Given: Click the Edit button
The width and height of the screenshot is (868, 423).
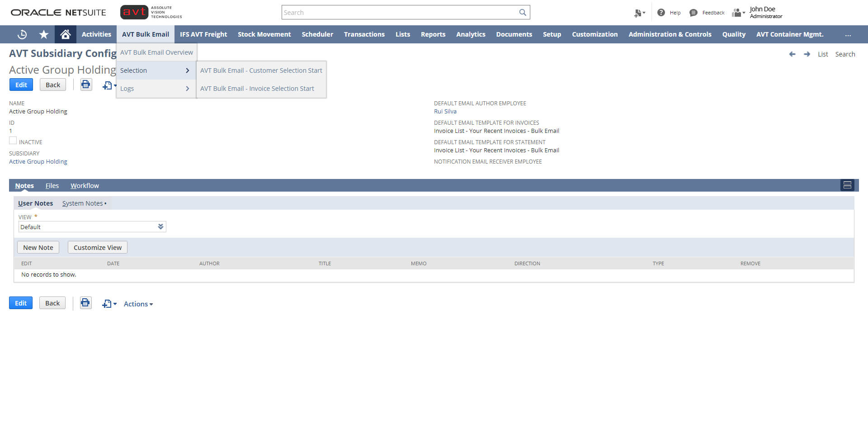Looking at the screenshot, I should [21, 85].
